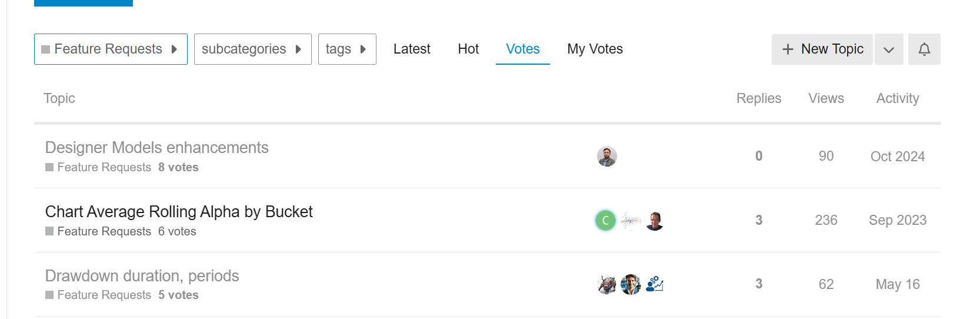Screen dimensions: 980x319
Task: Click the notification bell icon
Action: click(x=924, y=49)
